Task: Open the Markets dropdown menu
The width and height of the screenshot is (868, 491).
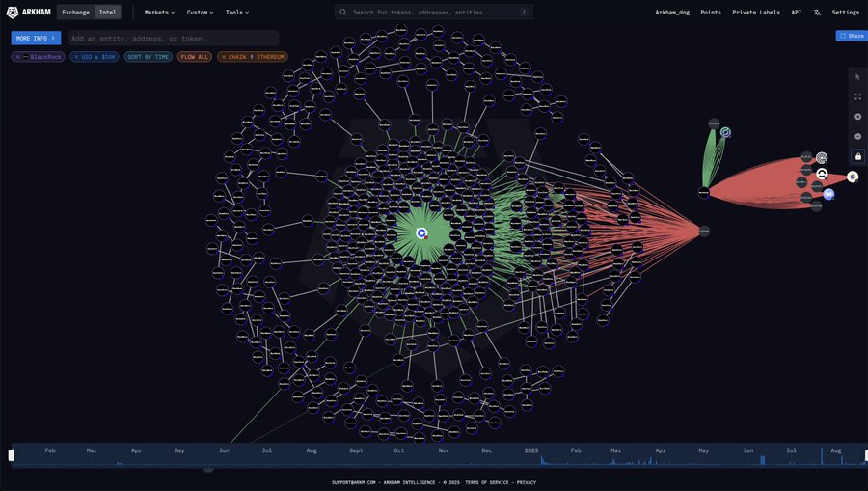Action: [159, 13]
